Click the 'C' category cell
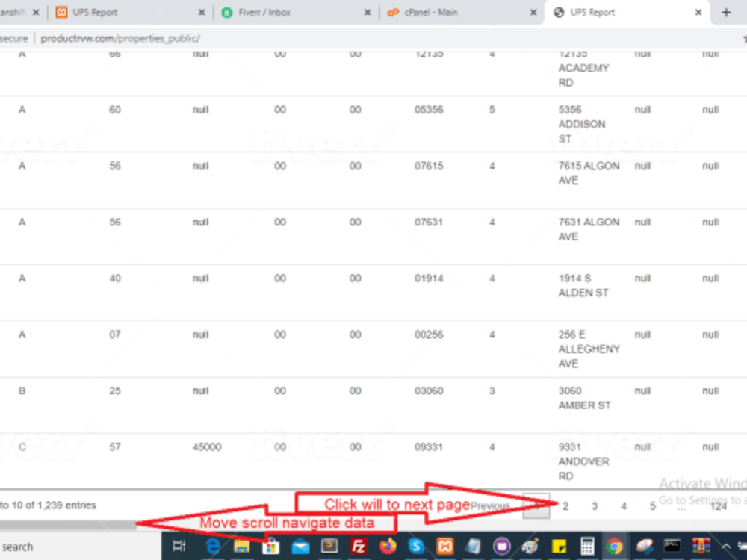 tap(22, 447)
